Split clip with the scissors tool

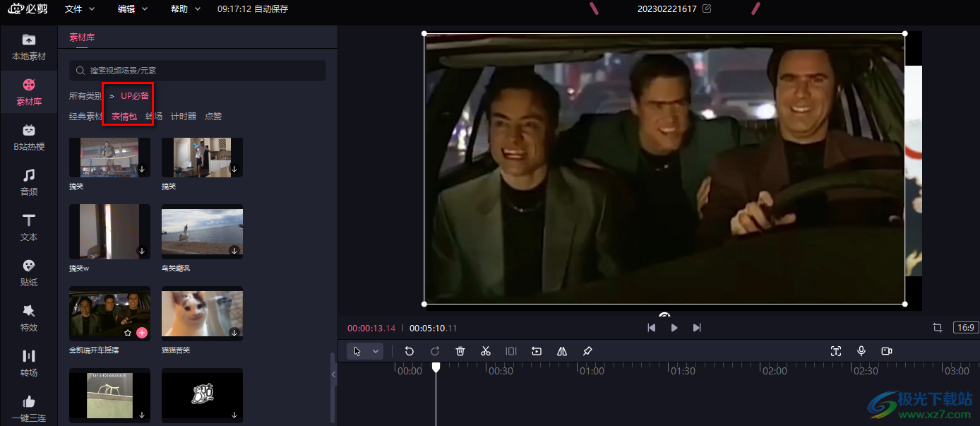[486, 351]
